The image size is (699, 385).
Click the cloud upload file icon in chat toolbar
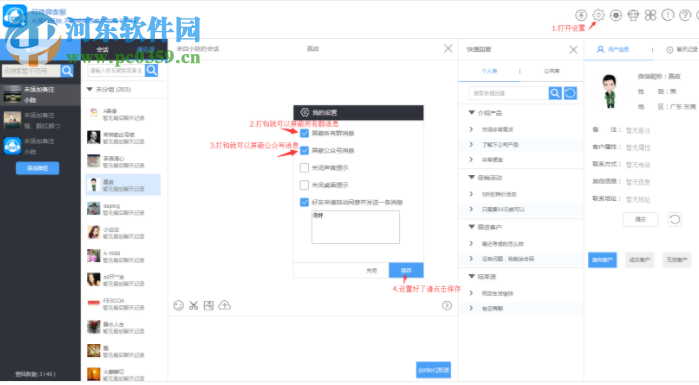(x=225, y=306)
